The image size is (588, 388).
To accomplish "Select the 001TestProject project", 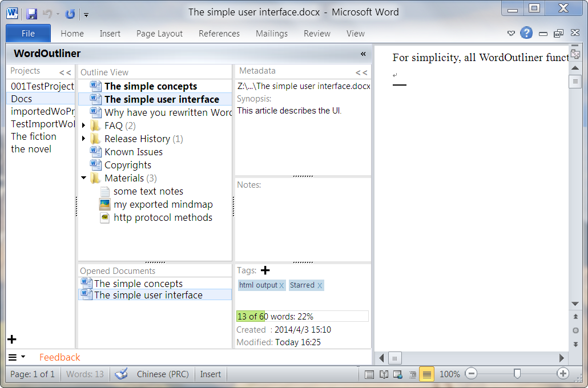I will (x=41, y=86).
